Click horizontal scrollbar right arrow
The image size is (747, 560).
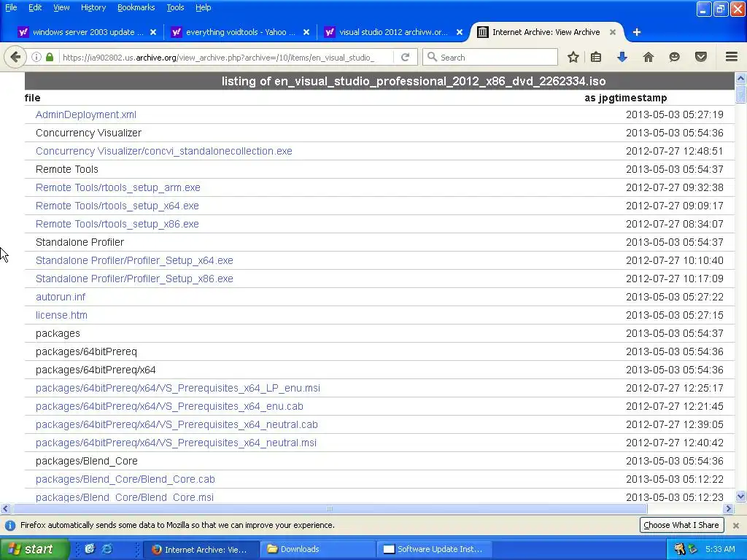(x=728, y=508)
